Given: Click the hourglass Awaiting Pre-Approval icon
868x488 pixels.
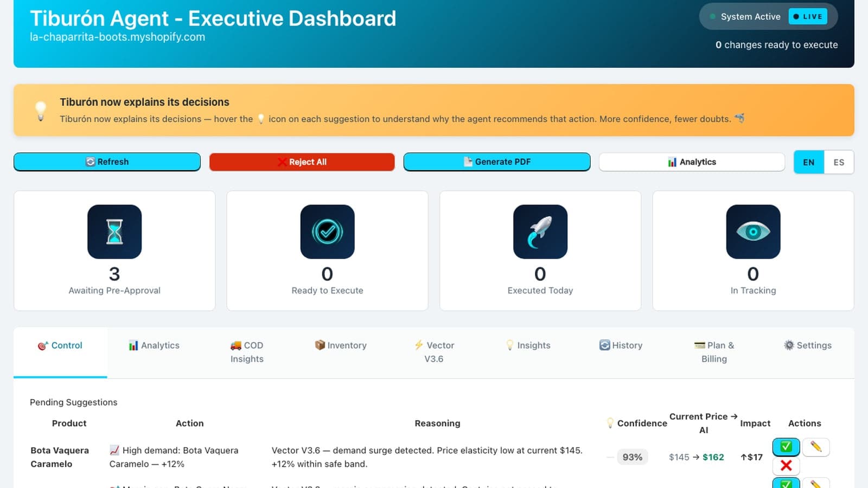Looking at the screenshot, I should 114,232.
